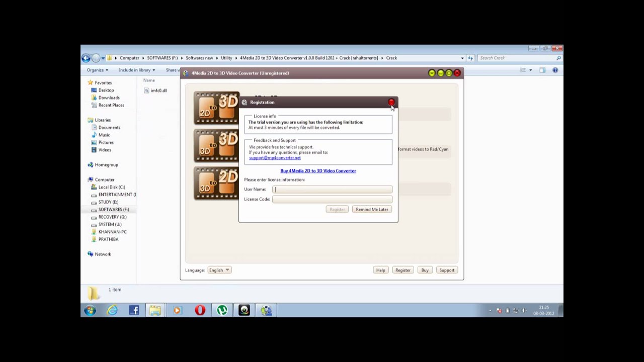
Task: Open the SYSTEM (U:) drive
Action: [110, 225]
